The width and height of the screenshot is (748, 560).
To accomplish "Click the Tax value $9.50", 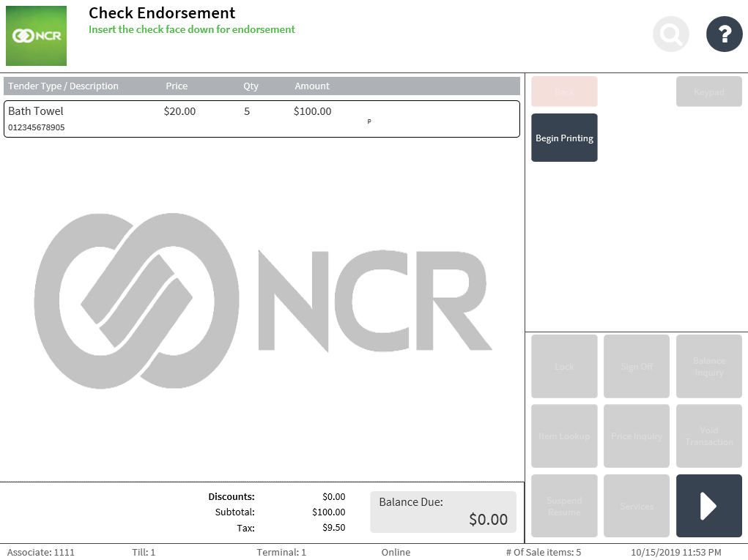I will coord(334,528).
